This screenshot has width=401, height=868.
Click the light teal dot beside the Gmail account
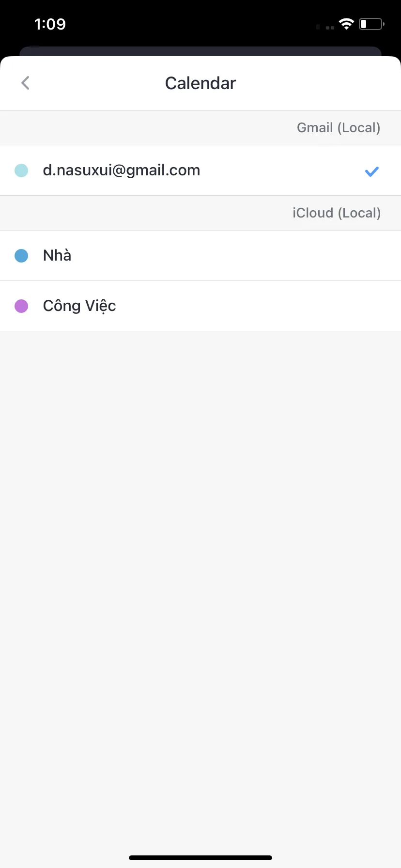pos(21,170)
